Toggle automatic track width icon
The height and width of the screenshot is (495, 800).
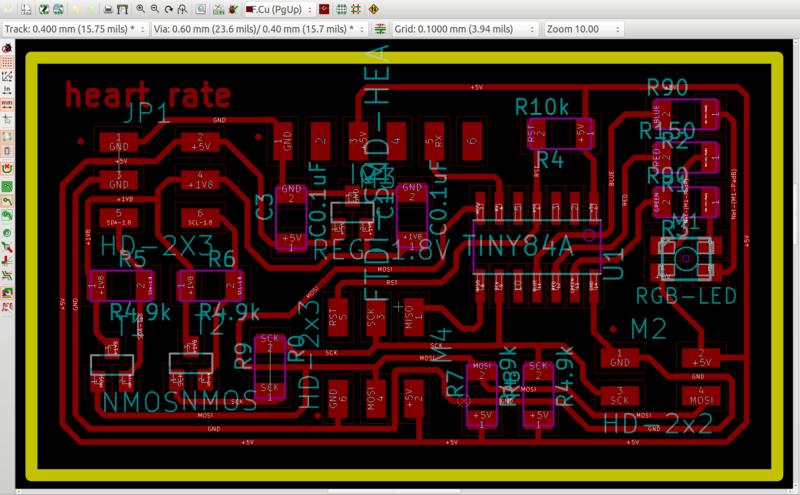[x=380, y=29]
